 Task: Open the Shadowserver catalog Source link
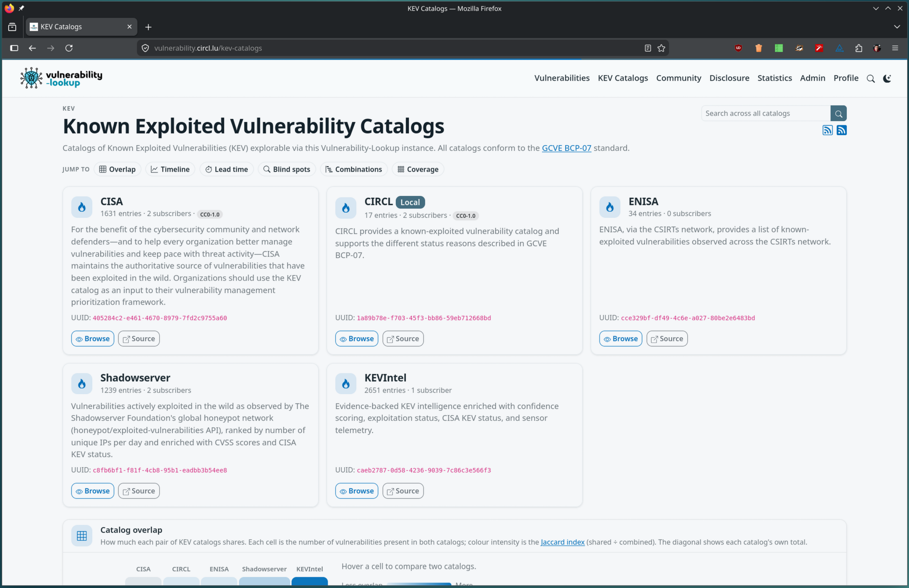point(139,491)
